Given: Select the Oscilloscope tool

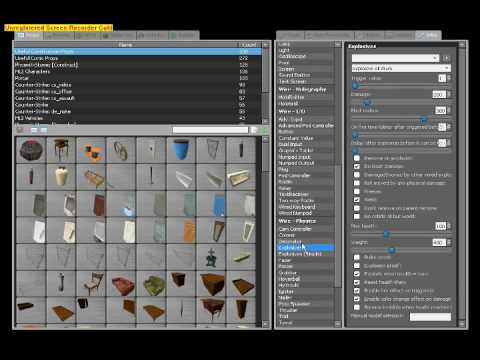Looking at the screenshot, I should 305,56.
